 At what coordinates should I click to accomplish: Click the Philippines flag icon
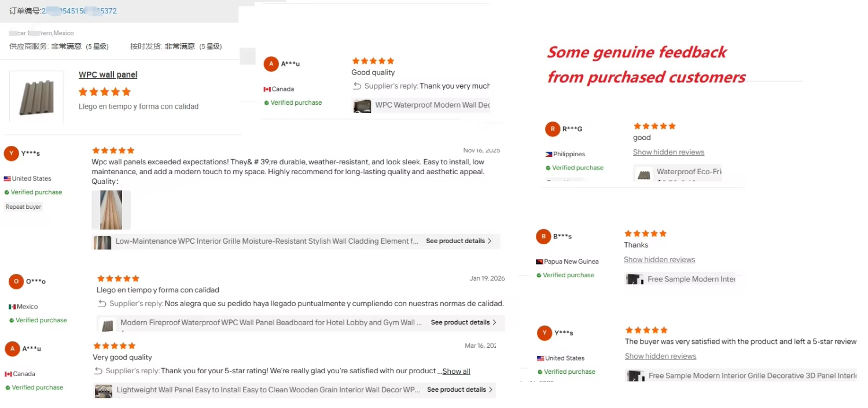(549, 155)
